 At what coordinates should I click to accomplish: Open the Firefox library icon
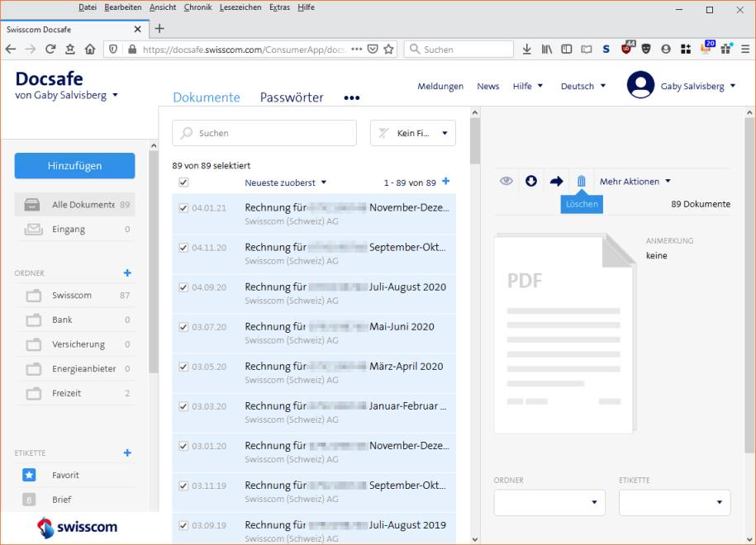(x=547, y=50)
